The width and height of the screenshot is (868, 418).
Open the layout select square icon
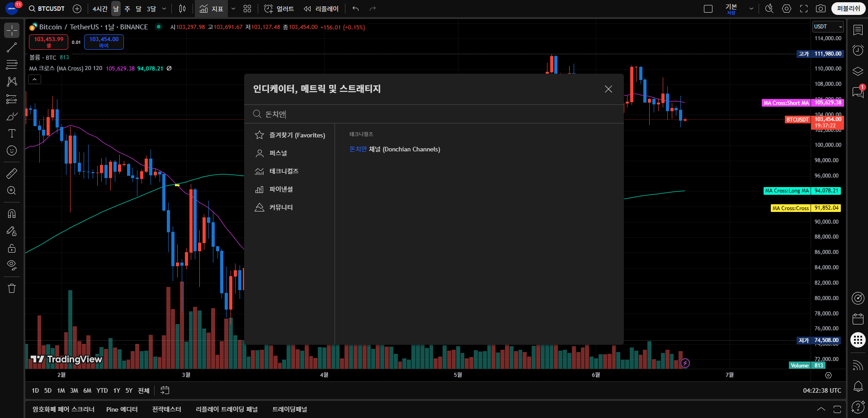(708, 9)
